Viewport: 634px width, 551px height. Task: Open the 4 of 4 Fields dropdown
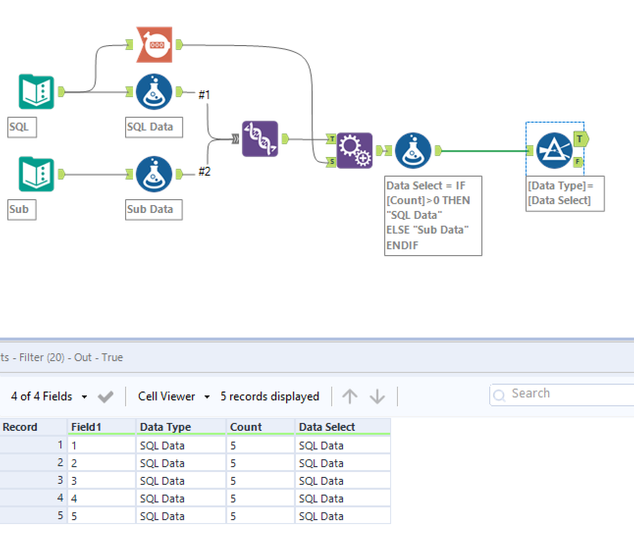click(x=49, y=397)
